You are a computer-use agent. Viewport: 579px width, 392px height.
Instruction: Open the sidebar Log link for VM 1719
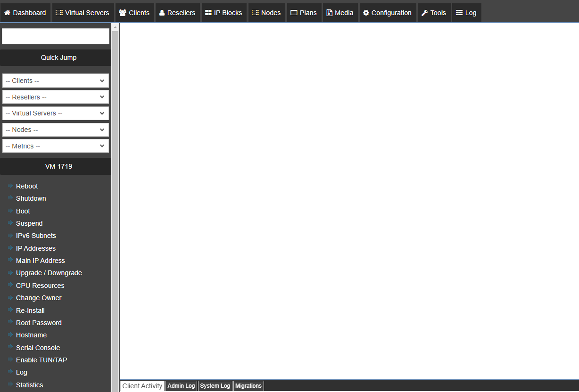[22, 372]
